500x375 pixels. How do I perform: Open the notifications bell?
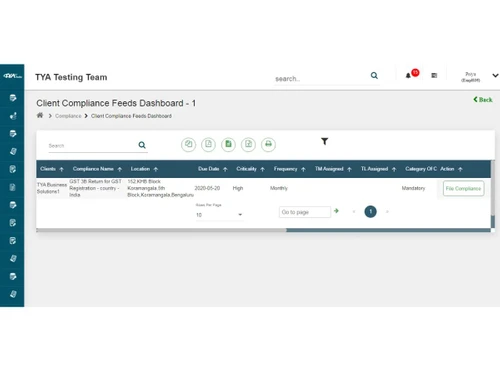(408, 76)
